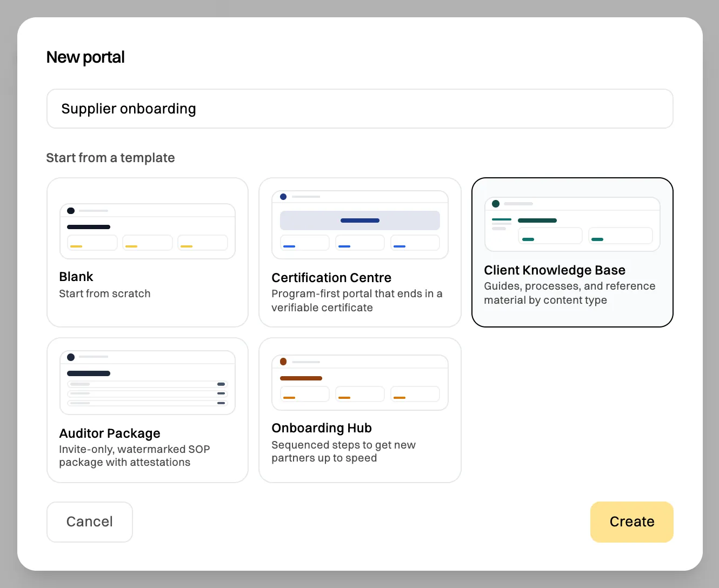Screen dimensions: 719x588
Task: Pick the Client Knowledge Base template
Action: (x=572, y=252)
